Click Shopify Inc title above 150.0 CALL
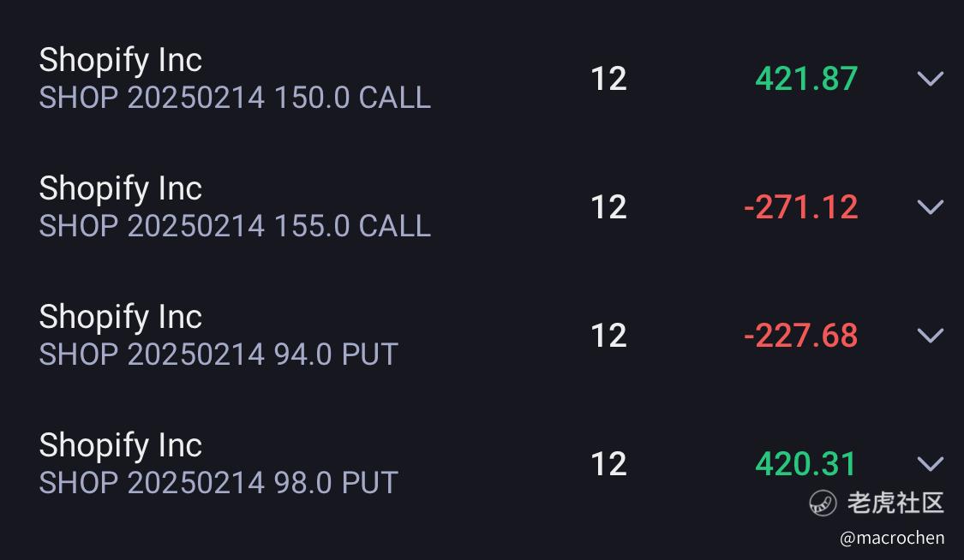Screen dimensions: 964x560 (121, 60)
